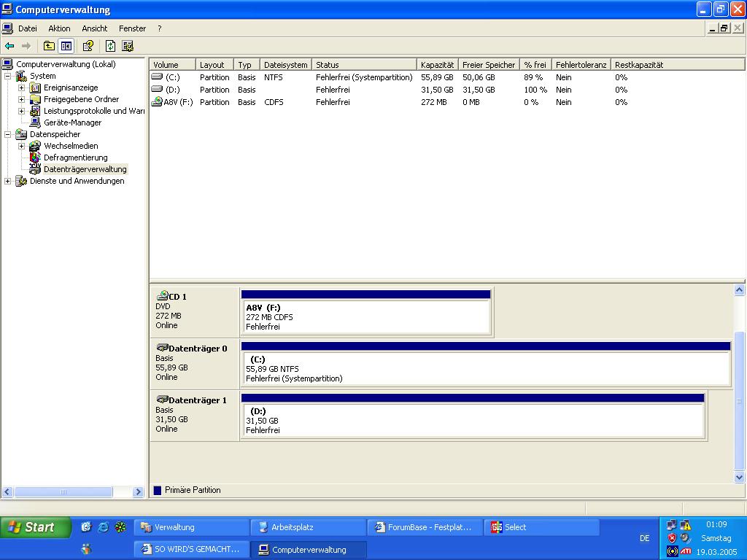Viewport: 747px width, 560px height.
Task: Sort by the Freier Speicher column header
Action: tap(489, 65)
